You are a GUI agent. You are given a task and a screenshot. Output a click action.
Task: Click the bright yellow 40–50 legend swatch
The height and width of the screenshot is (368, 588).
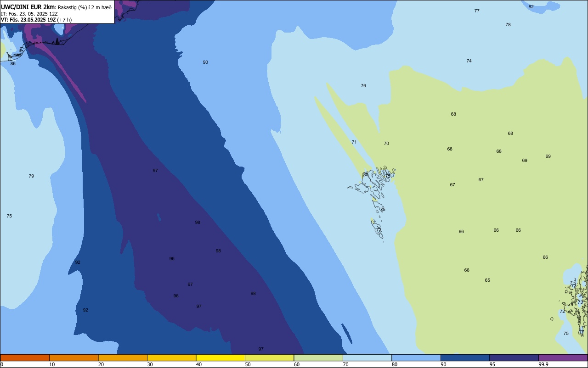click(220, 357)
